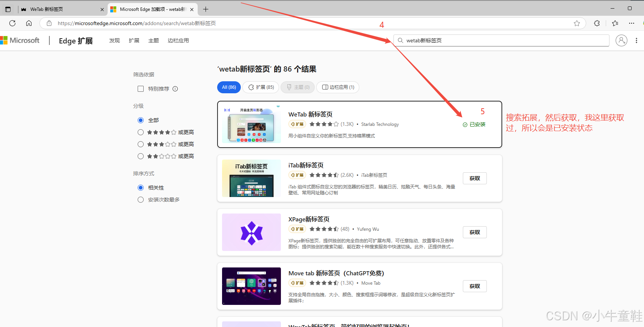Click Yufeng Wu publisher name
This screenshot has width=644, height=327.
pyautogui.click(x=368, y=229)
